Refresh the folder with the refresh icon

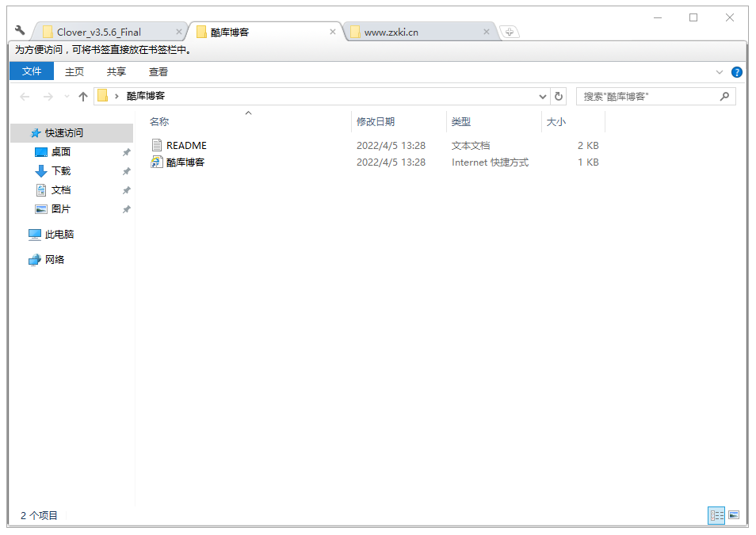[559, 96]
